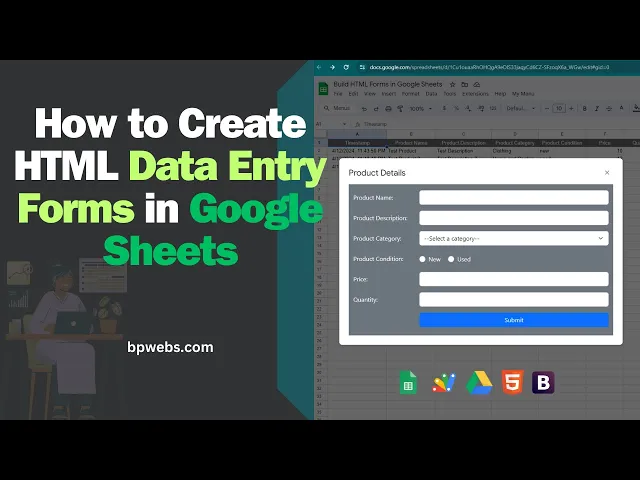The image size is (640, 480).
Task: Decrease decimal places
Action: click(x=469, y=109)
